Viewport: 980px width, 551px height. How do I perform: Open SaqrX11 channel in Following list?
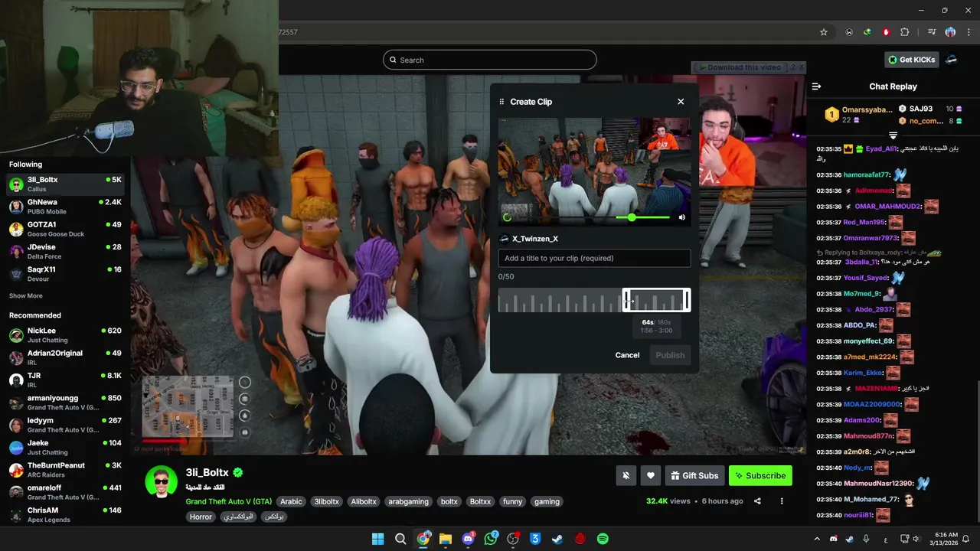65,274
